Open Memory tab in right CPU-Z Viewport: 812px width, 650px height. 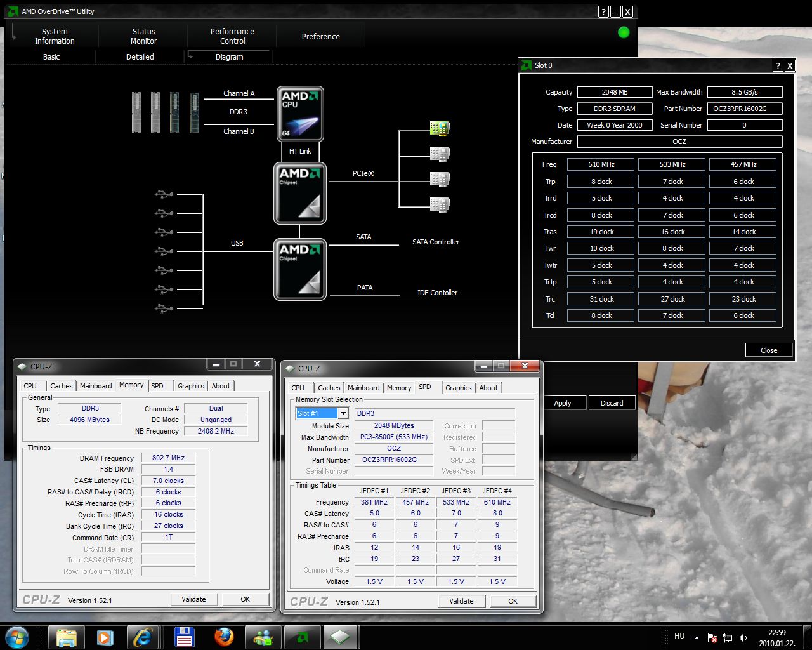click(399, 388)
